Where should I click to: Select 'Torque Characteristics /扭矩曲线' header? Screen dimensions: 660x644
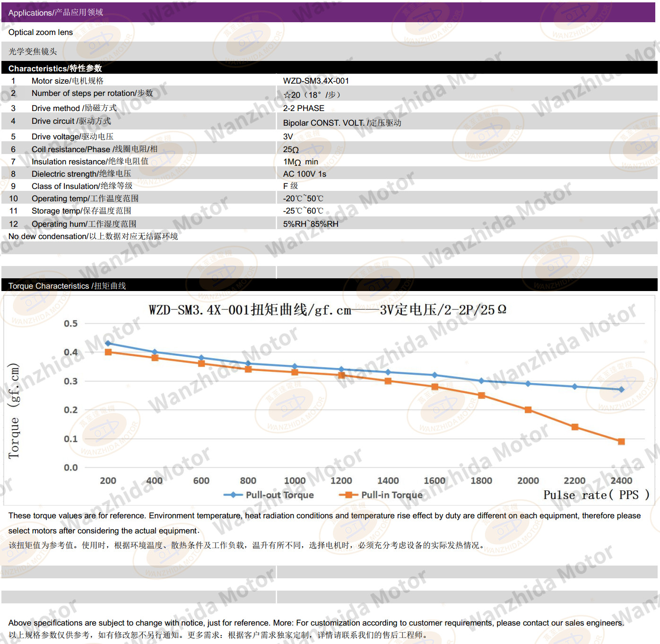67,285
